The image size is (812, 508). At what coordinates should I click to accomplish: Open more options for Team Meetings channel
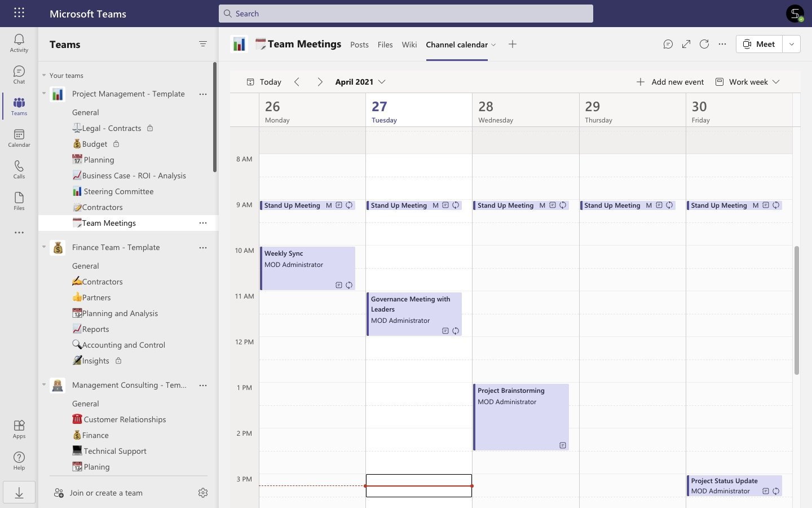[203, 223]
